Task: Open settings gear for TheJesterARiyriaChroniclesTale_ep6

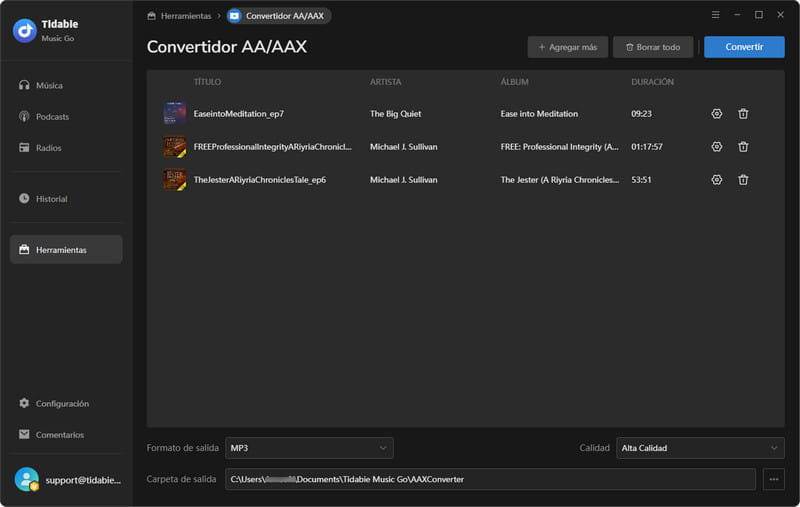Action: tap(716, 180)
